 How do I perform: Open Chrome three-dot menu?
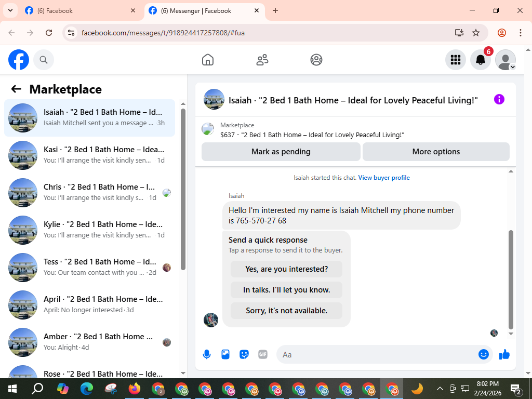[520, 33]
